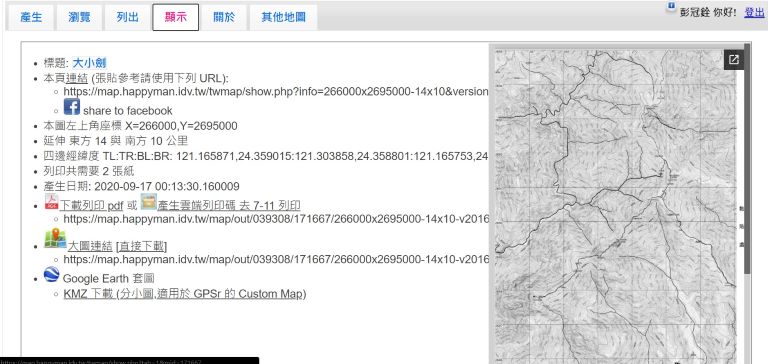Open the 列出 tab
Screen dimensions: 768x364
click(127, 18)
